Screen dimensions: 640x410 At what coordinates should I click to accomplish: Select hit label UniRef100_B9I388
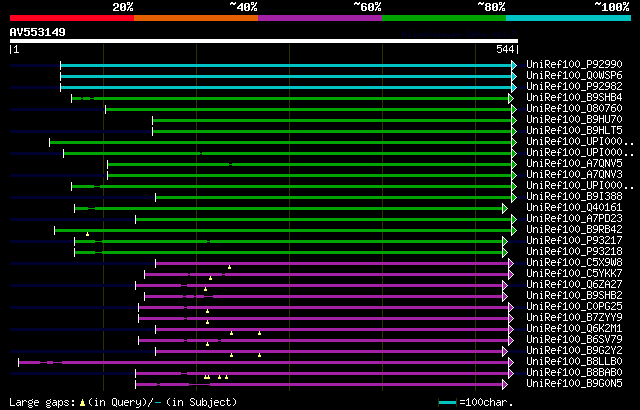[x=574, y=197]
